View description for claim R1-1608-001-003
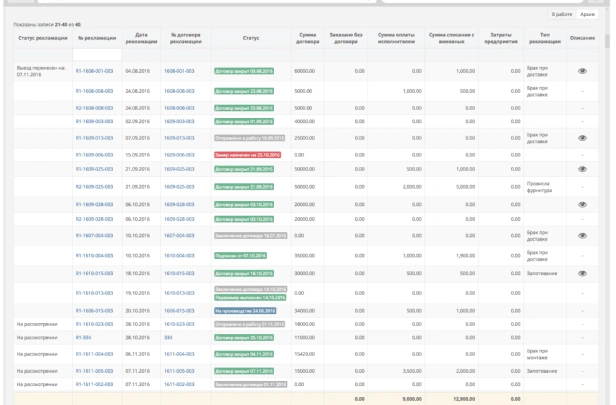Screen dimensions: 616x405 pos(582,71)
